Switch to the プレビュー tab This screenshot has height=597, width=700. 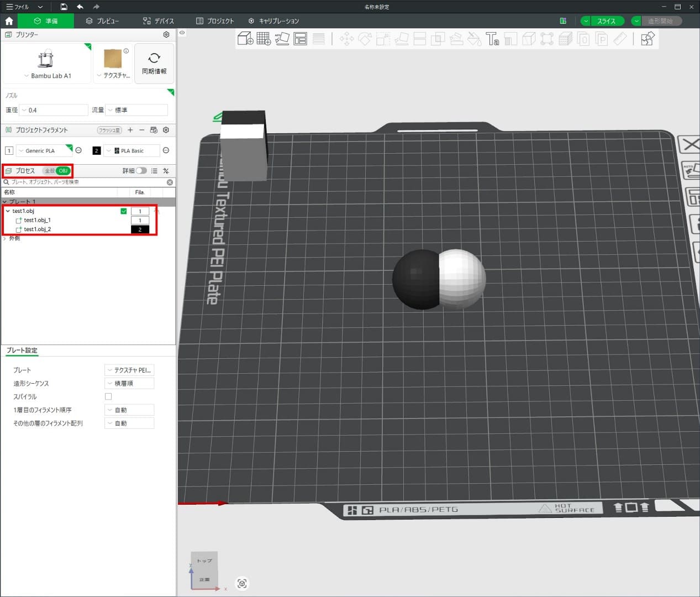tap(102, 21)
